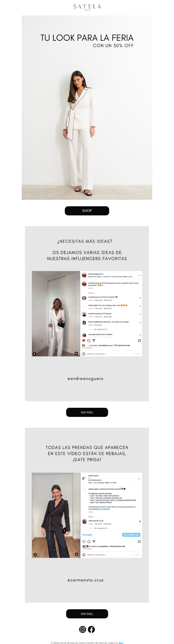Expand 'Ver respuestas (1)' under itziar.maldonado comment

coord(100,329)
